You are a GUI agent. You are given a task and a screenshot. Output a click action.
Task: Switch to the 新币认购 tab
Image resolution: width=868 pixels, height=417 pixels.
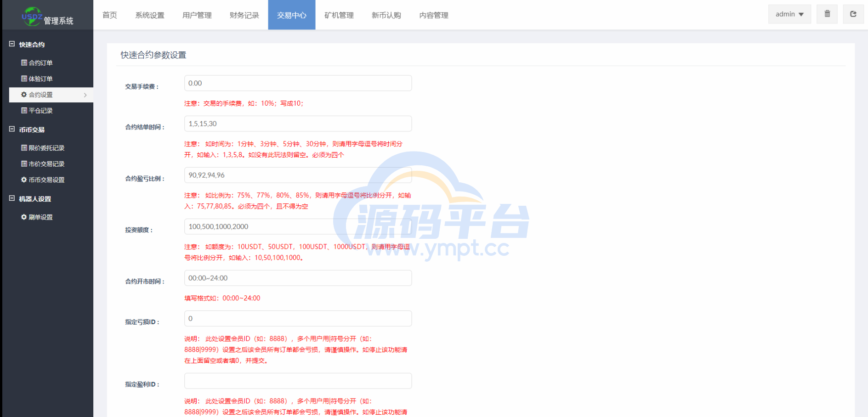coord(386,15)
